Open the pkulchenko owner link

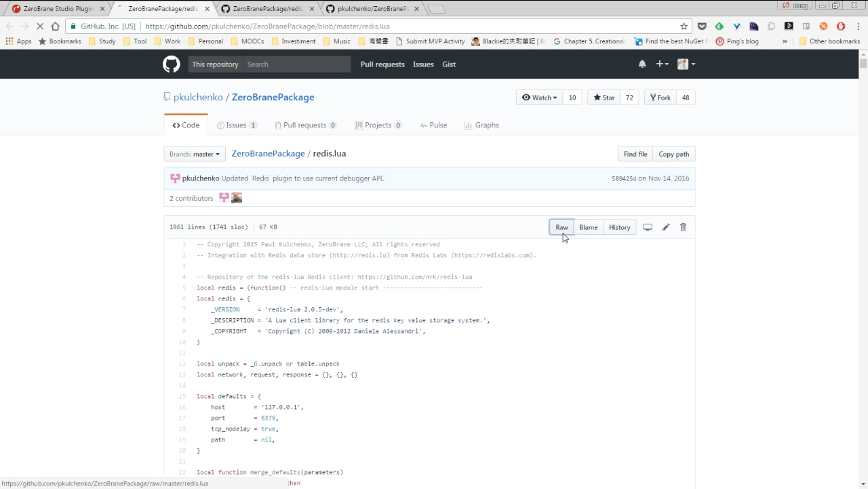point(198,98)
